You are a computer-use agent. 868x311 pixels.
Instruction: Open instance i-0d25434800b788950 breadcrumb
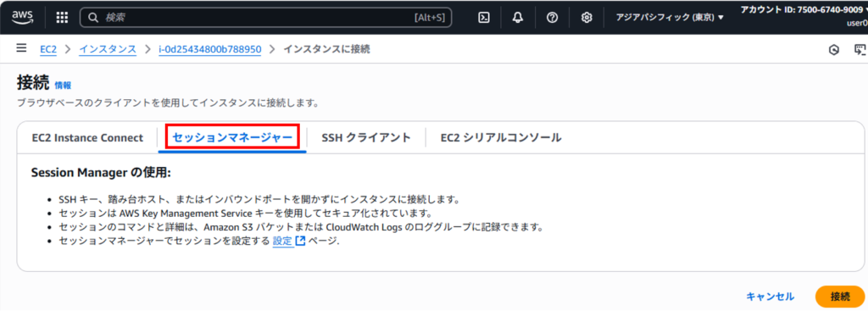tap(210, 49)
